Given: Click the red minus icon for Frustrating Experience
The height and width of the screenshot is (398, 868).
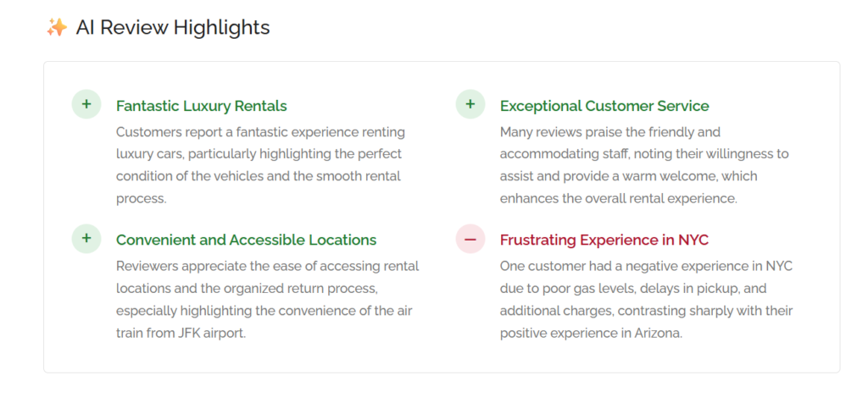Looking at the screenshot, I should [470, 239].
